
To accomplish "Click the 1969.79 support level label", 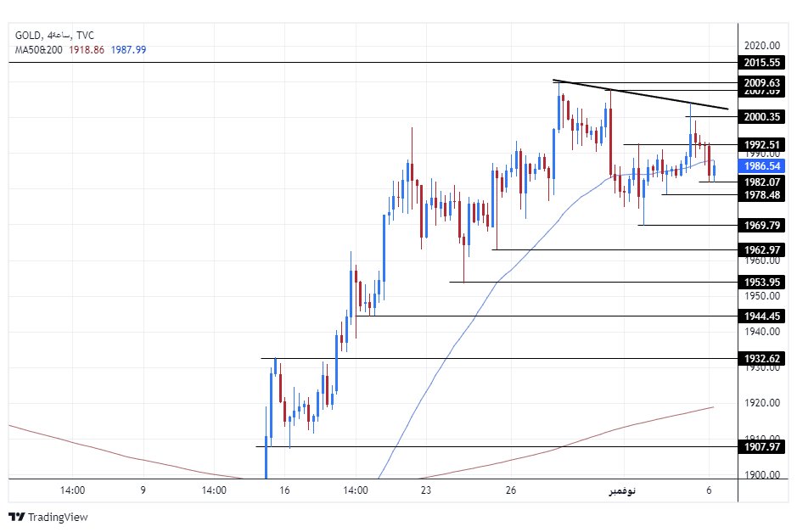I will point(761,225).
